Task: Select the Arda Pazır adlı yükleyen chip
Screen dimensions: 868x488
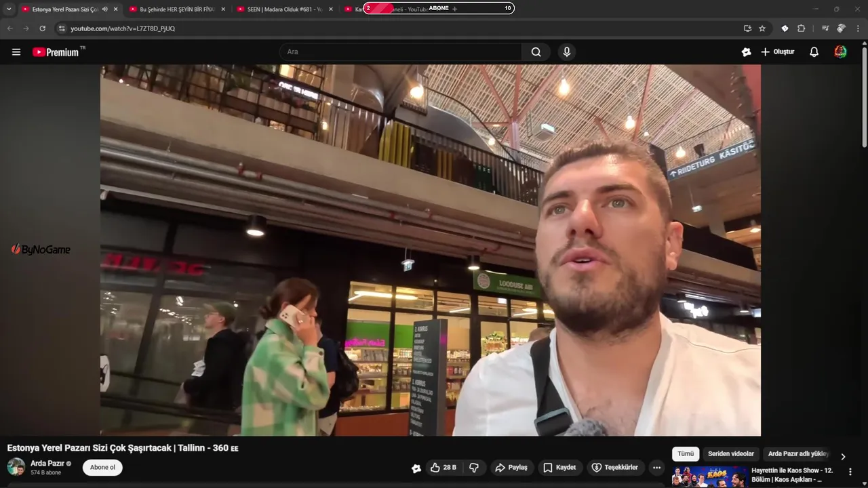Action: [798, 454]
